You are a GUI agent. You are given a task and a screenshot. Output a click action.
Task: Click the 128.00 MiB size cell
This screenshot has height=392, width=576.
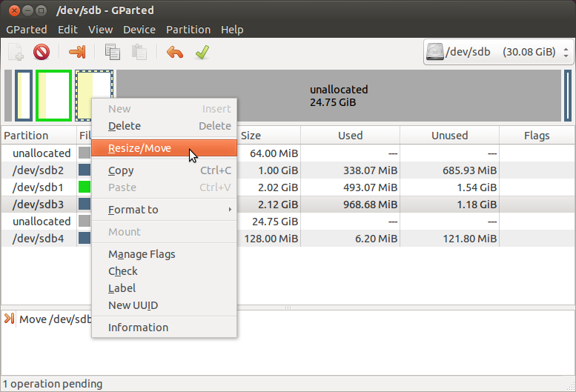point(271,239)
